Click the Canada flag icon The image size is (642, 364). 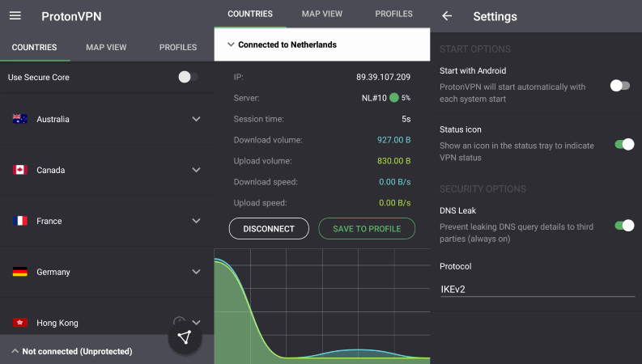click(x=19, y=170)
